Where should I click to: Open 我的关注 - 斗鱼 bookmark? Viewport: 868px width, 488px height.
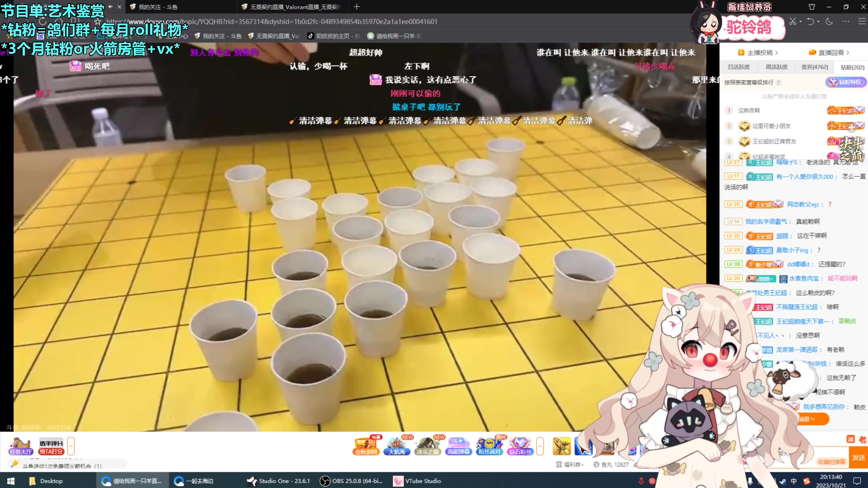(x=218, y=36)
